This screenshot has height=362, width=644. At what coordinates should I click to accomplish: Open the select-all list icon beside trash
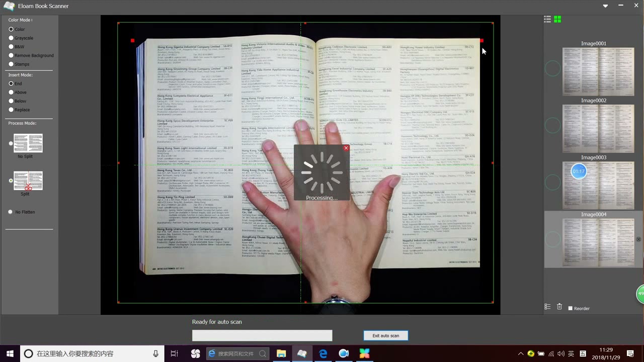point(547,307)
